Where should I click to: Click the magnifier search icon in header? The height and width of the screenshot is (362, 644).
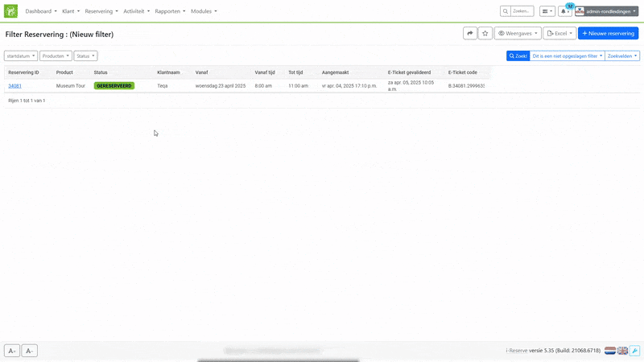pyautogui.click(x=506, y=11)
